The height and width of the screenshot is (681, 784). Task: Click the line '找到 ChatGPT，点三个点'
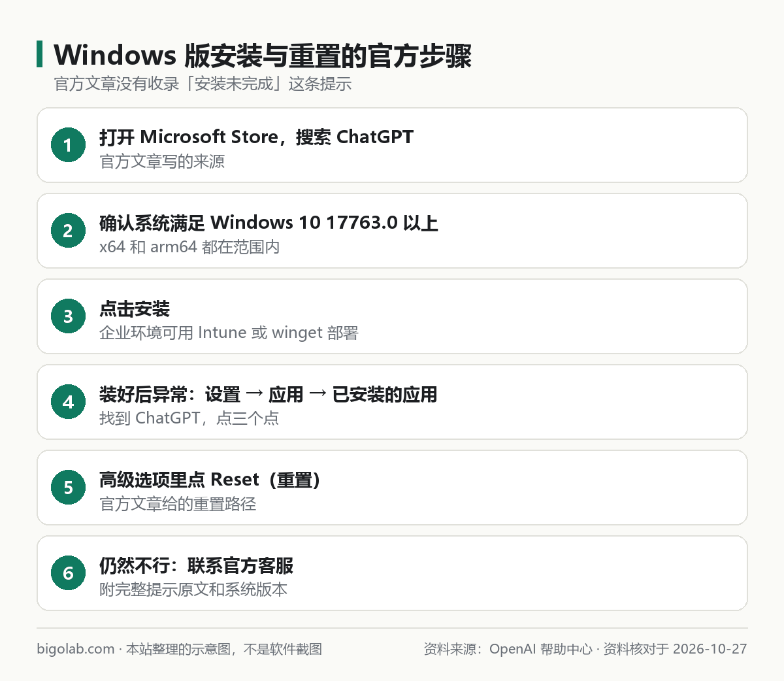coord(189,418)
